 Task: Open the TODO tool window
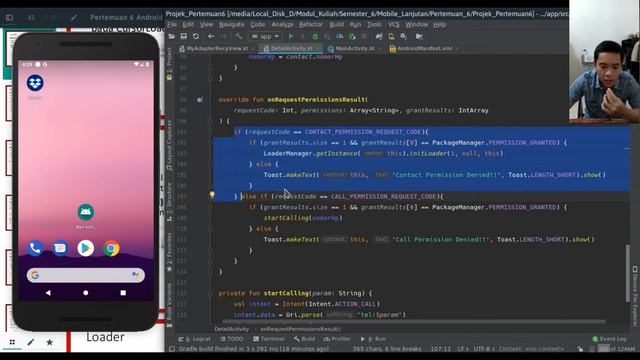coord(231,339)
